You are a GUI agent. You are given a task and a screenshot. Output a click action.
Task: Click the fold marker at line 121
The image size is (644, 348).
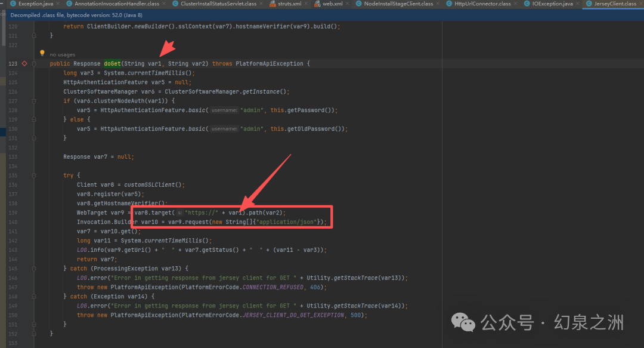point(34,36)
